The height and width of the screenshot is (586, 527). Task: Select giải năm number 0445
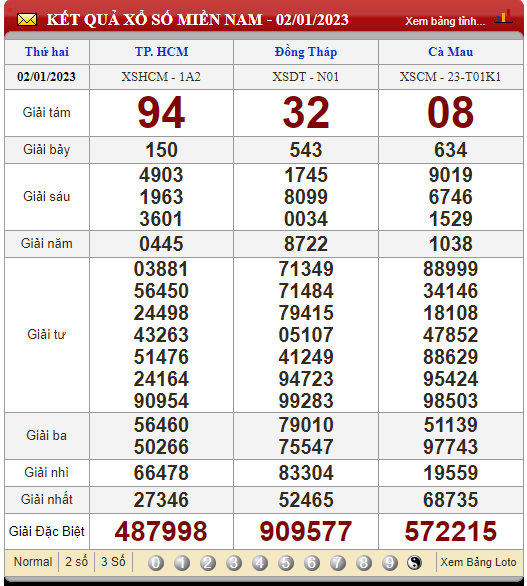pyautogui.click(x=161, y=244)
